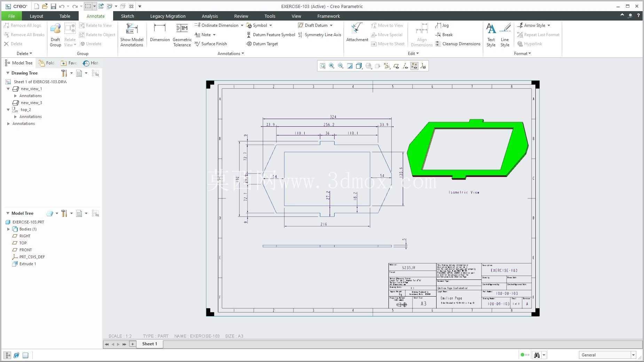Open the display style cube icon

pos(359,66)
